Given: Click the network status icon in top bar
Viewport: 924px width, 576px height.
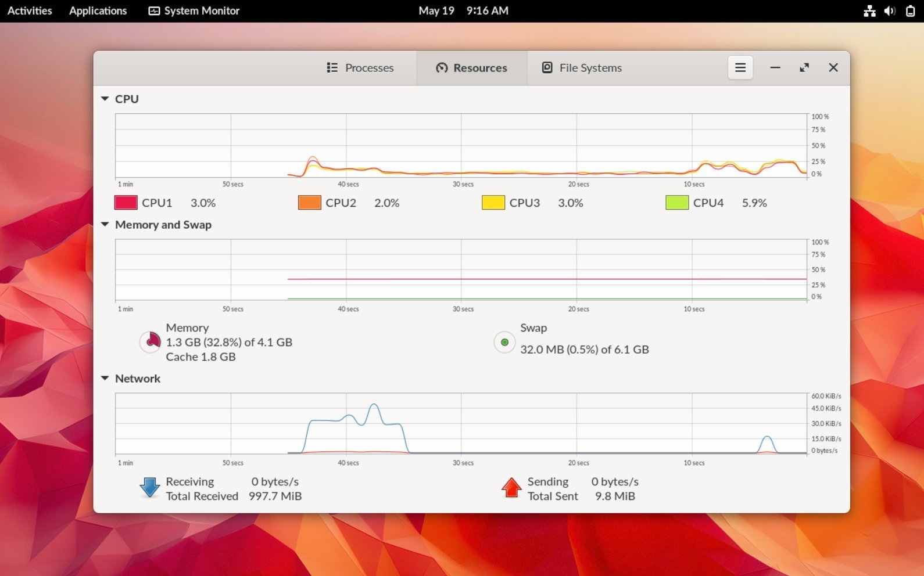Looking at the screenshot, I should pyautogui.click(x=869, y=11).
